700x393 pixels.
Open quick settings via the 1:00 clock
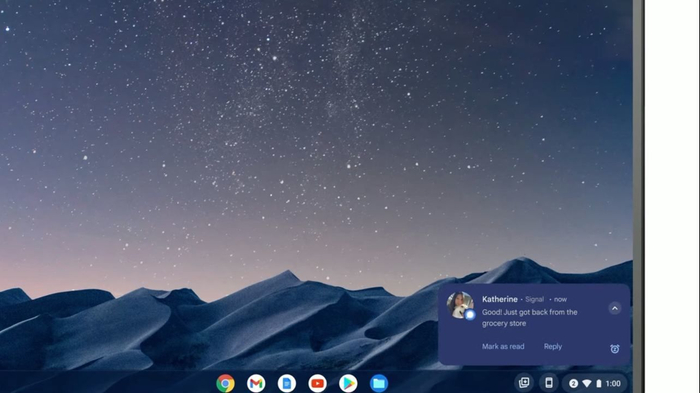613,384
